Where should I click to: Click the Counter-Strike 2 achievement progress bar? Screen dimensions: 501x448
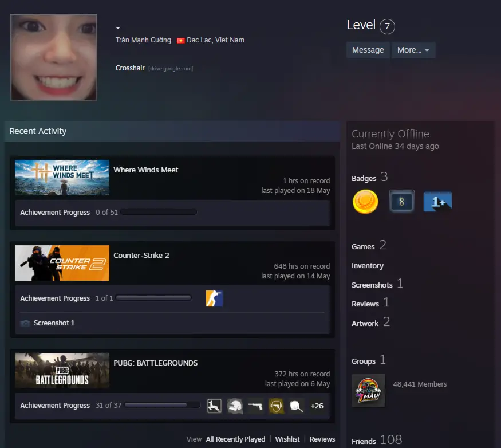153,298
